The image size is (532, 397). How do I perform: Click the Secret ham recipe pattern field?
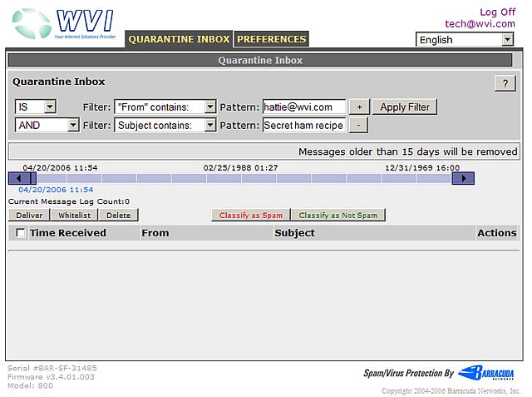coord(304,126)
